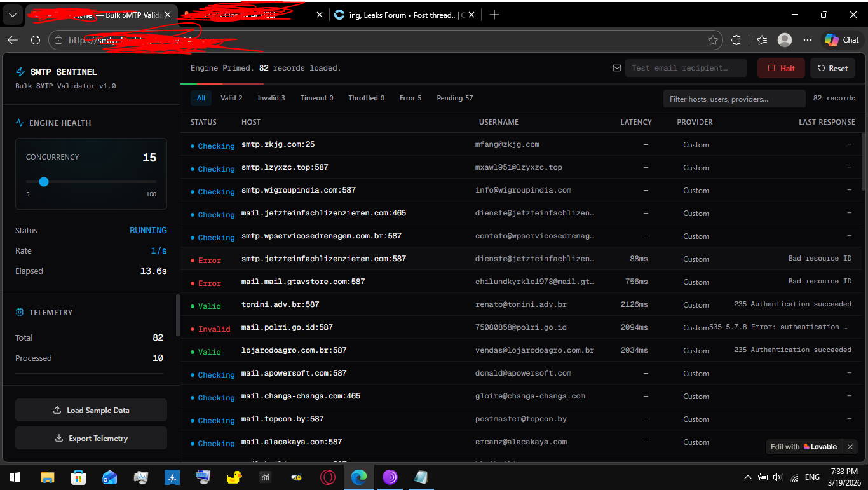Show all records with the All filter
This screenshot has width=868, height=490.
[x=201, y=98]
